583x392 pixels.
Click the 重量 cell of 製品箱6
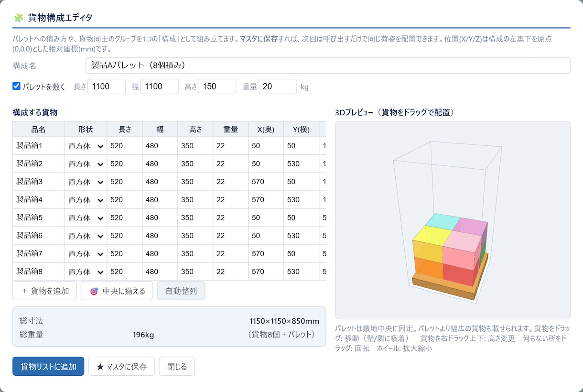tap(230, 236)
